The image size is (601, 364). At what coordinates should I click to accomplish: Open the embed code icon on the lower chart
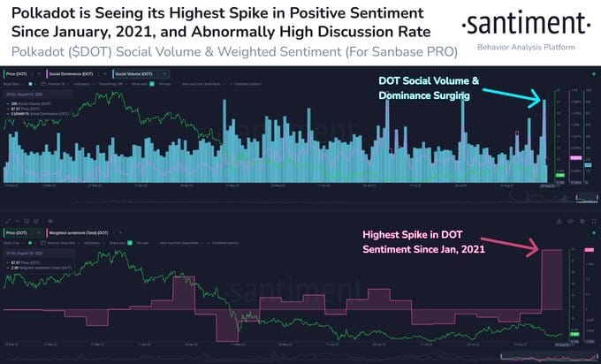[x=571, y=222]
